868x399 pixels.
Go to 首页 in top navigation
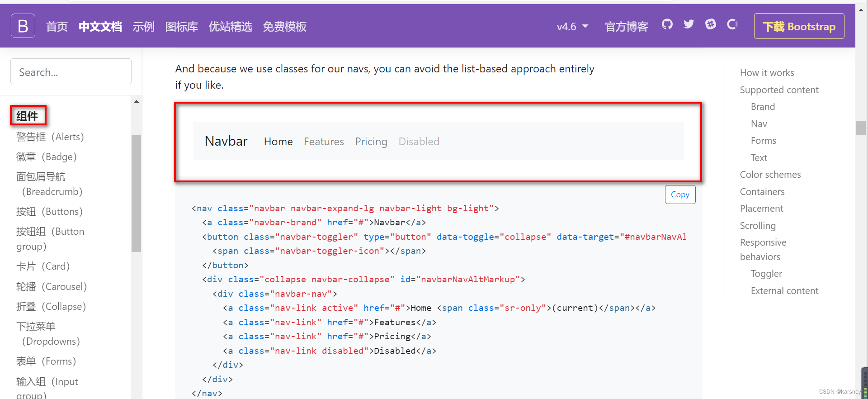pyautogui.click(x=57, y=27)
